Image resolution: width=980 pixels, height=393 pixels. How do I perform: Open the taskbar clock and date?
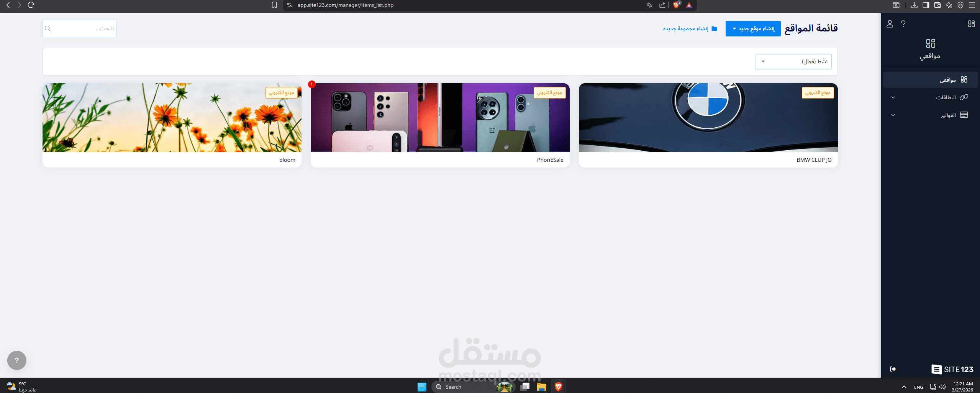pos(963,387)
